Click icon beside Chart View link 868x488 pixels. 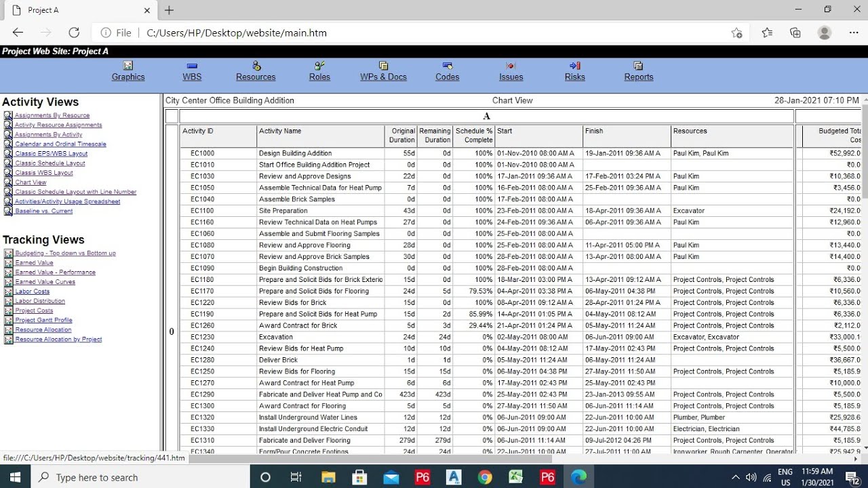[8, 182]
